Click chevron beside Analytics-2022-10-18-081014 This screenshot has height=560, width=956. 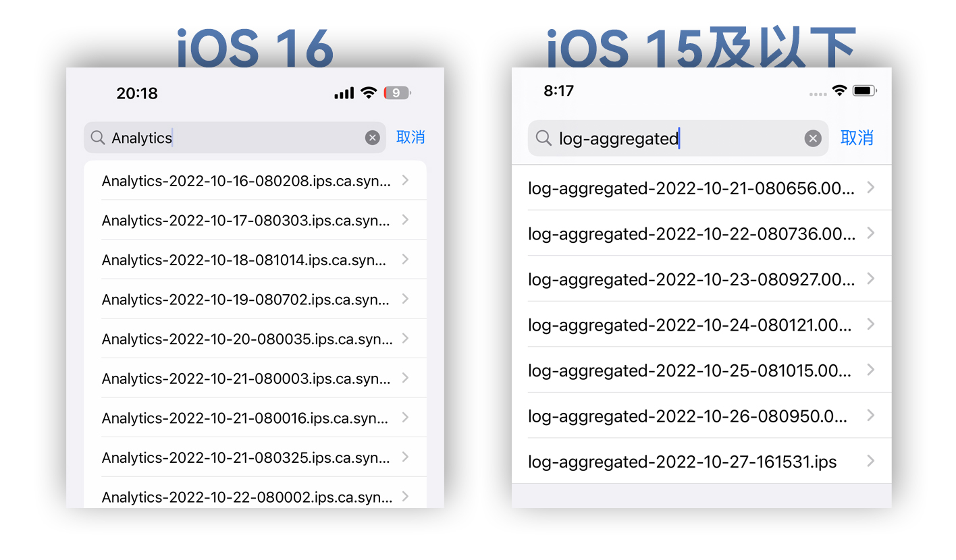405,258
